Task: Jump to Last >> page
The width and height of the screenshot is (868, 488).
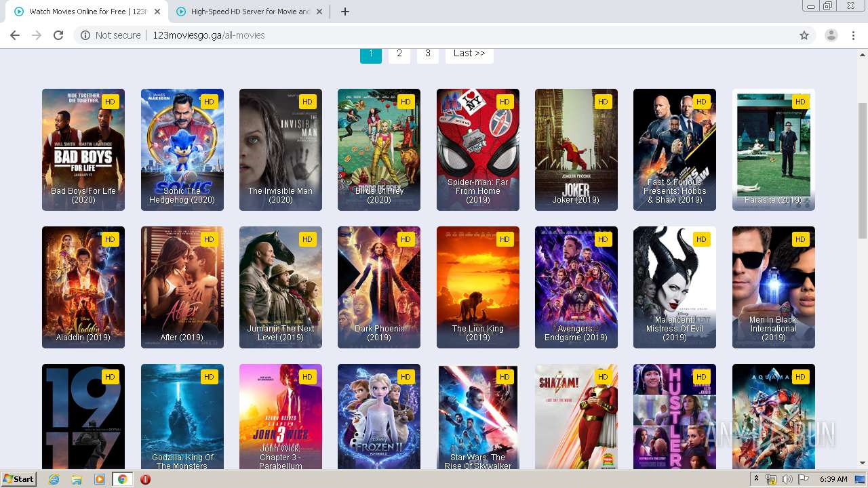Action: 469,54
